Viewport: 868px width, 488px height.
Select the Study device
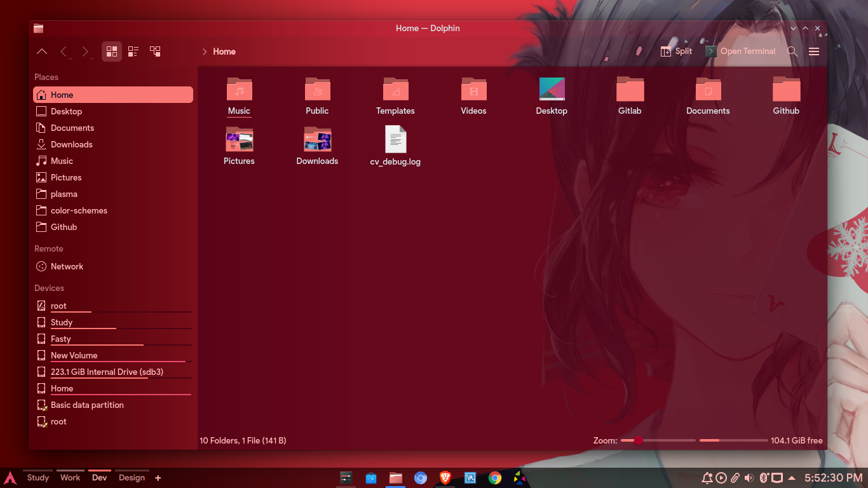[113, 322]
